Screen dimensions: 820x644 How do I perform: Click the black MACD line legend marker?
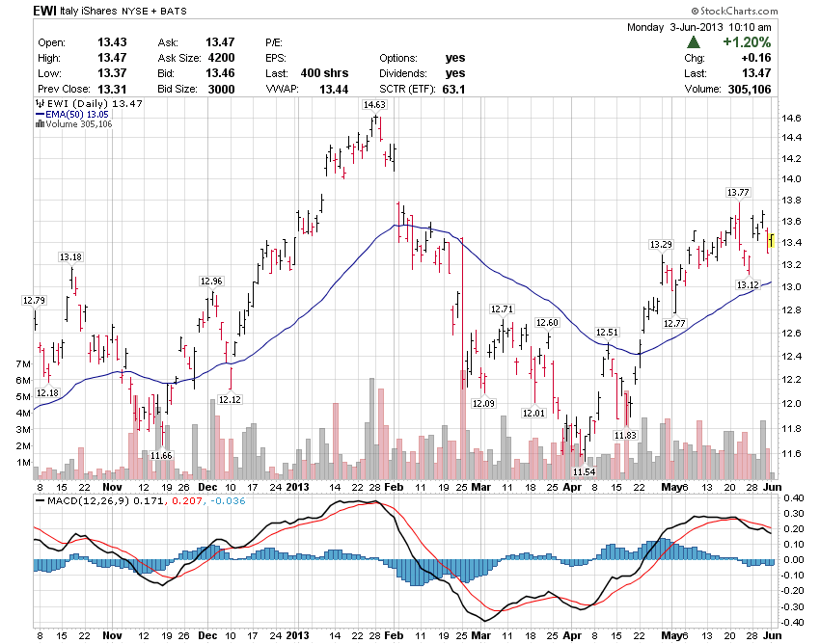tap(40, 500)
